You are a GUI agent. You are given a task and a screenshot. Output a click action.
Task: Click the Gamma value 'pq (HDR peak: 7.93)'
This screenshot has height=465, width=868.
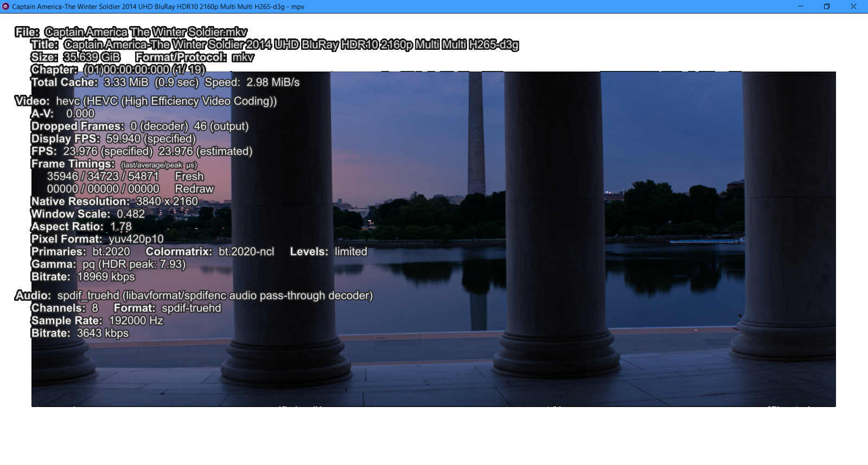coord(134,264)
